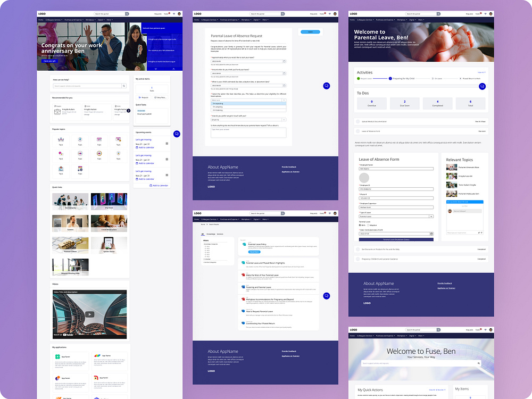Submit the Parental Leave of Absence Request
The height and width of the screenshot is (399, 532).
tap(310, 31)
